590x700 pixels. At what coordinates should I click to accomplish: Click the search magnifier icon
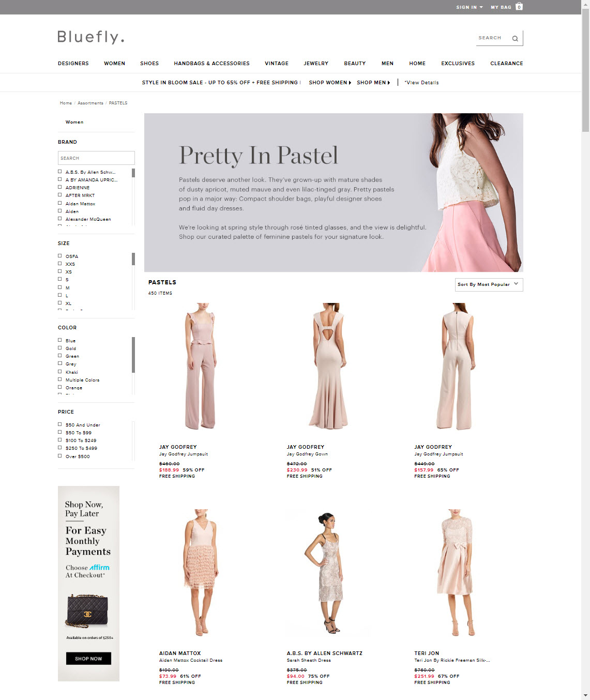point(515,38)
